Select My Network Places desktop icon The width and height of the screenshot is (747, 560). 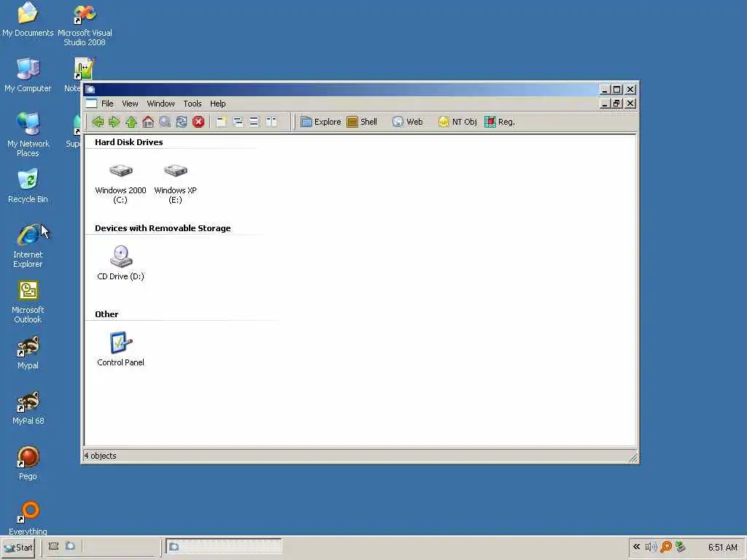pos(28,135)
